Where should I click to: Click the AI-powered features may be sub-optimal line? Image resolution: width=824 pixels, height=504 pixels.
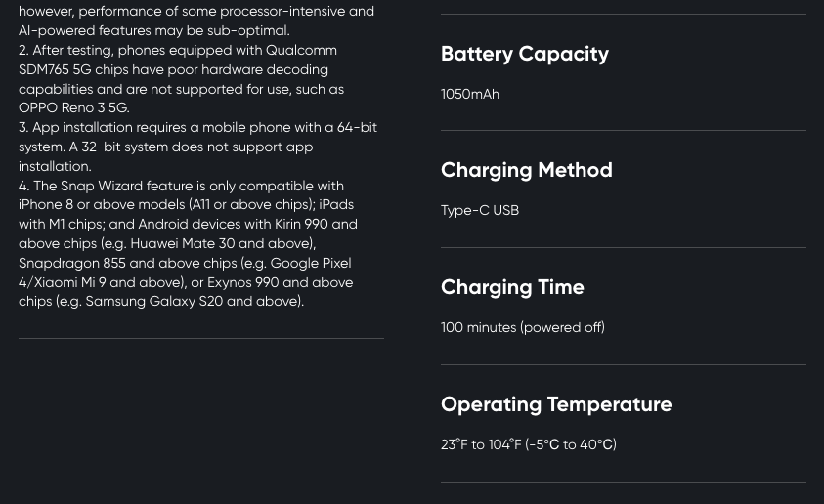(x=154, y=30)
